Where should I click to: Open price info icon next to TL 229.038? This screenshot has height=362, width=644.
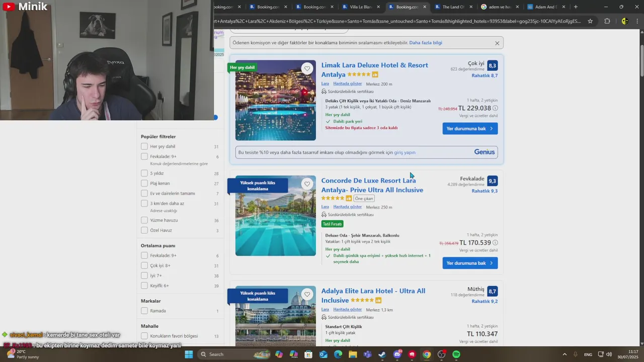pos(495,108)
